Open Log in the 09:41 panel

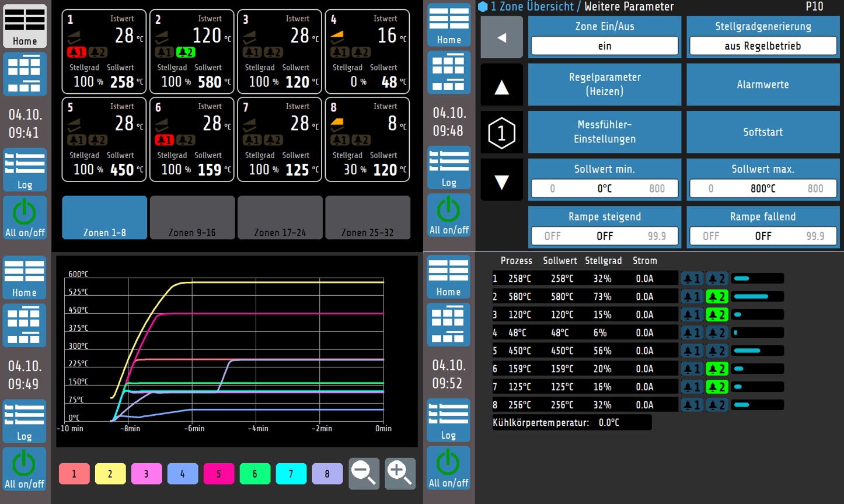tap(25, 170)
